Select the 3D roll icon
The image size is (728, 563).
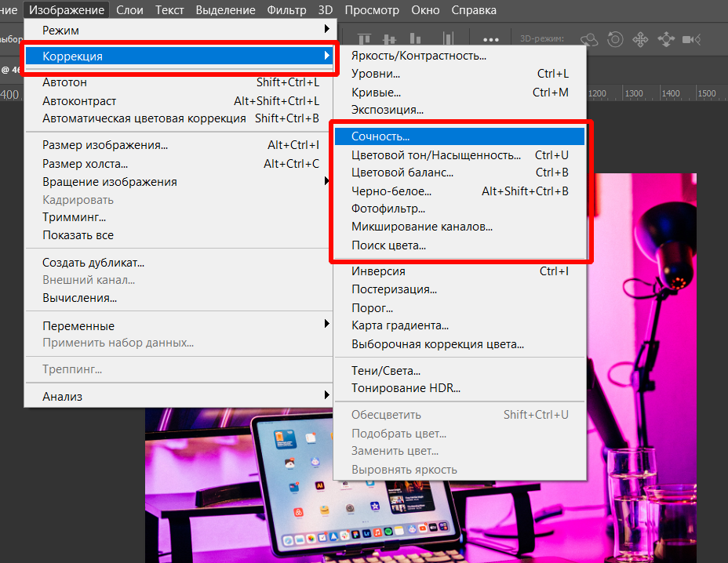coord(616,38)
